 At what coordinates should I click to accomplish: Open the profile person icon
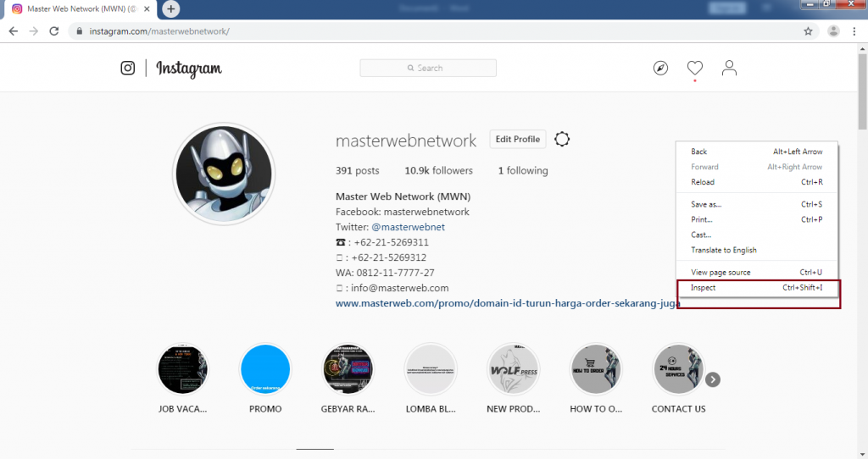click(729, 68)
